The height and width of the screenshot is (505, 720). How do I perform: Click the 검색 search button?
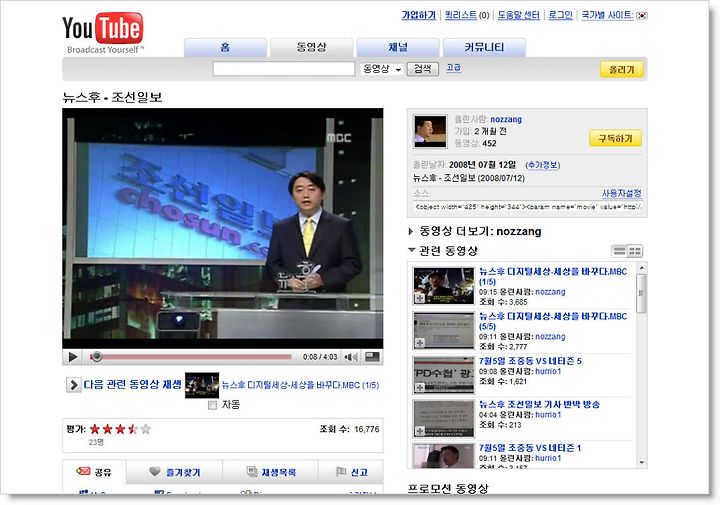[422, 69]
